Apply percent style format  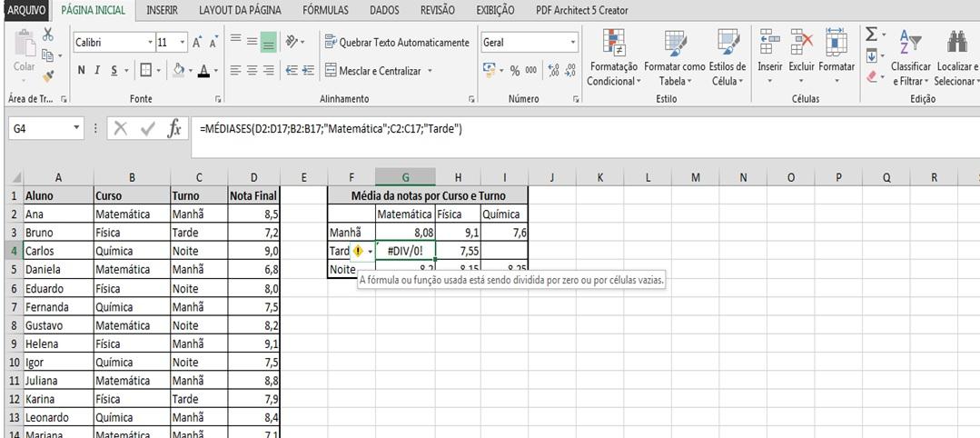515,71
